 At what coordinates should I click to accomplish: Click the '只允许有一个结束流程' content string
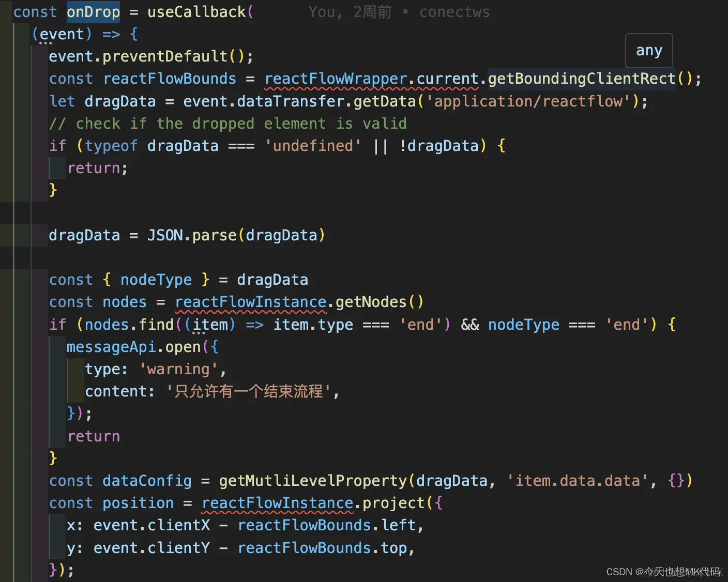pyautogui.click(x=248, y=391)
